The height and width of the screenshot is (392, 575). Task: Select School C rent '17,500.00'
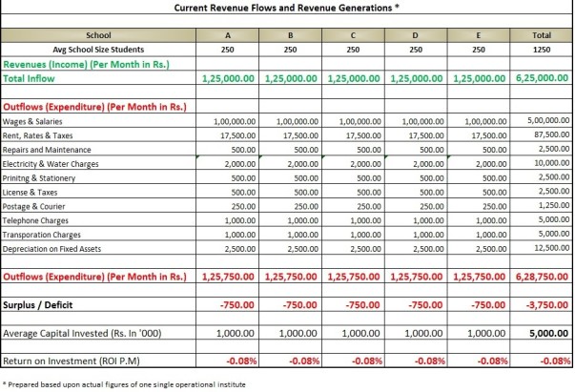(363, 135)
